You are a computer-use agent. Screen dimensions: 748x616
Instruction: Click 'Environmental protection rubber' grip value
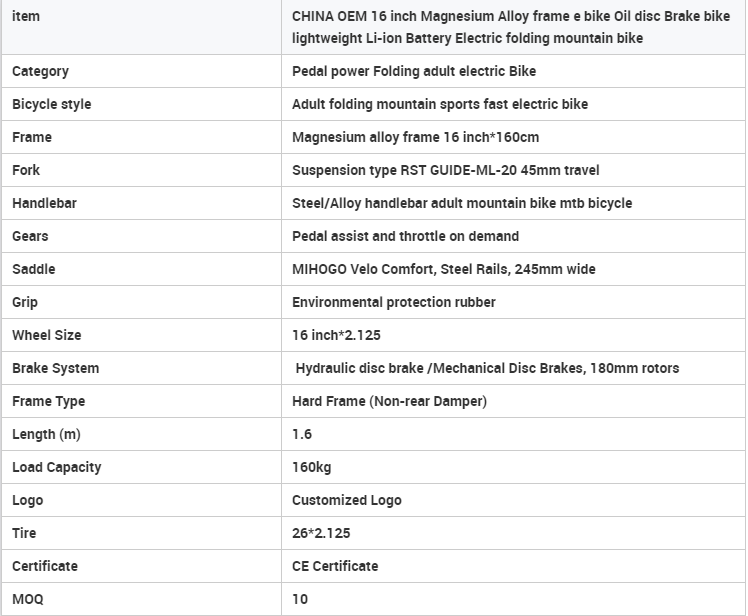coord(393,302)
